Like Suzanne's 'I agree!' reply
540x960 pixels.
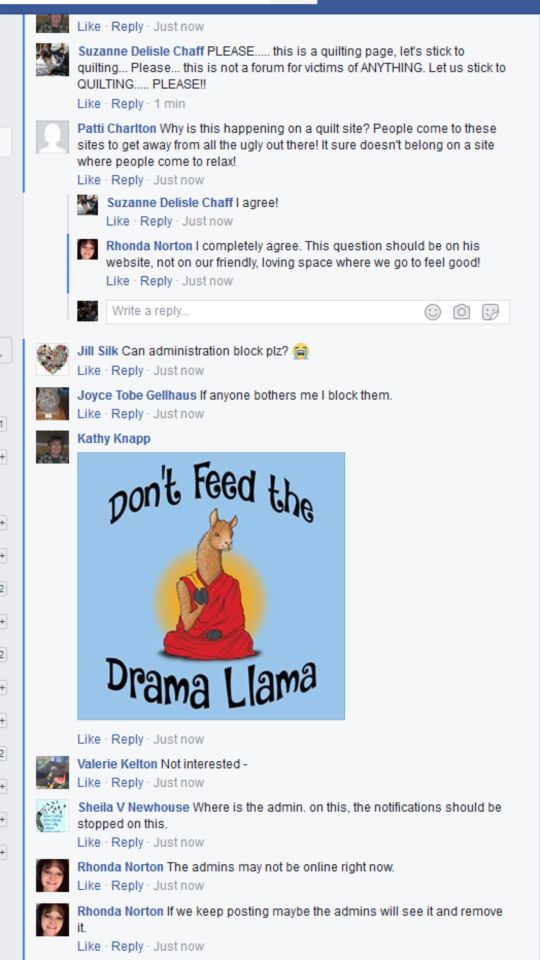click(118, 221)
